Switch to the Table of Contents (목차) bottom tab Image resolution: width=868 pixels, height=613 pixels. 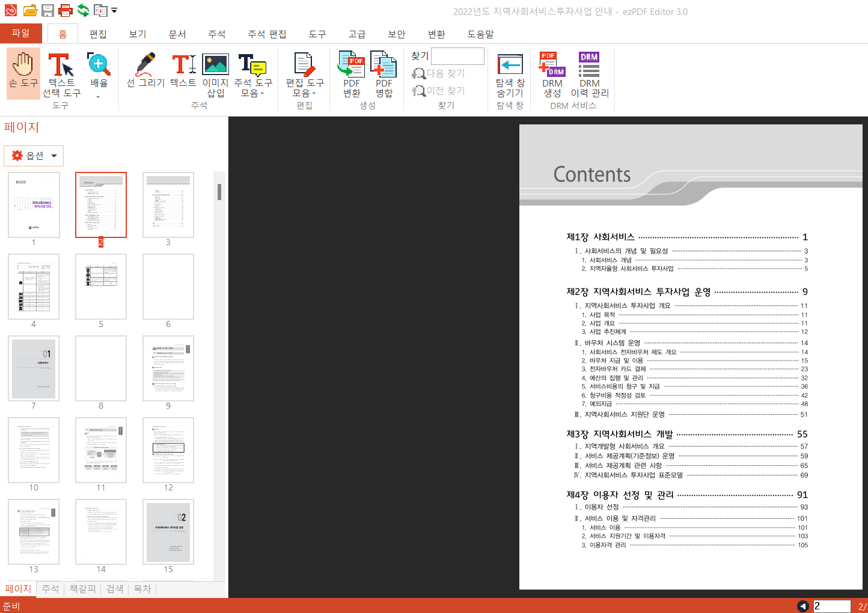(142, 589)
